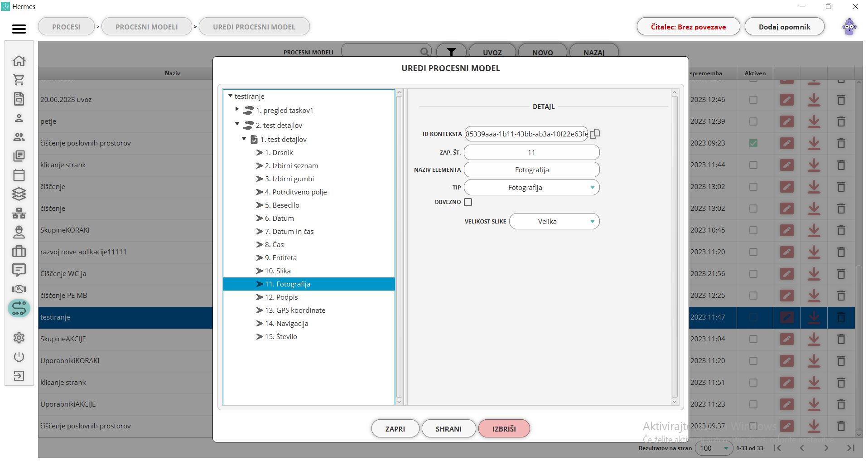Open the layers stack sidebar icon
The image size is (868, 466).
(19, 194)
